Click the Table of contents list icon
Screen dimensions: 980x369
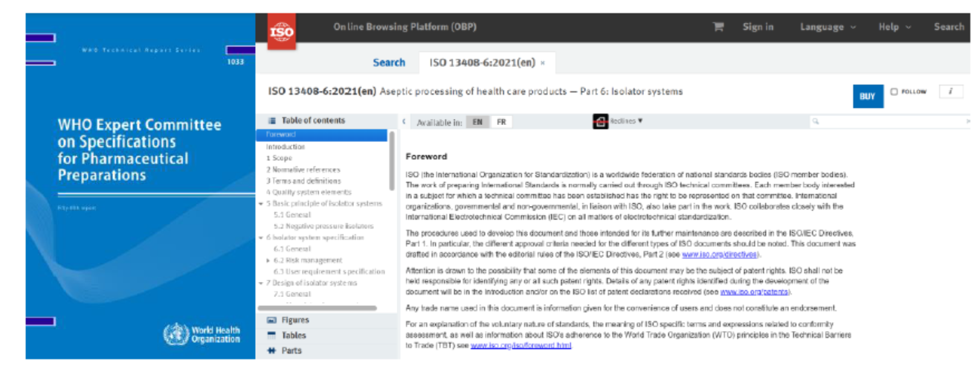click(x=272, y=121)
